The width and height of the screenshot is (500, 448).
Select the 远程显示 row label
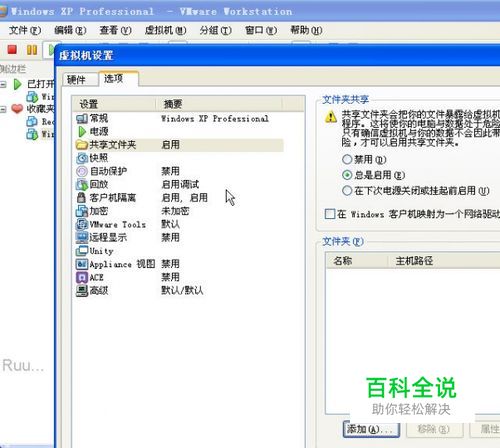[x=108, y=237]
